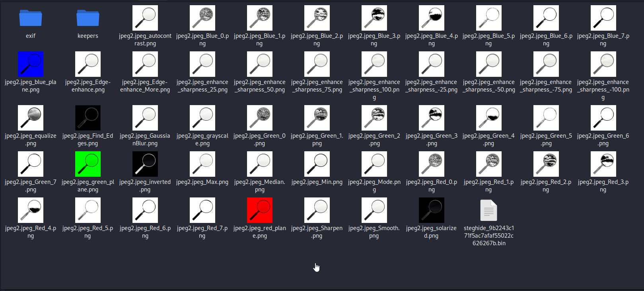Select jpeg2.jpeg_Red_0.png file

click(x=432, y=164)
